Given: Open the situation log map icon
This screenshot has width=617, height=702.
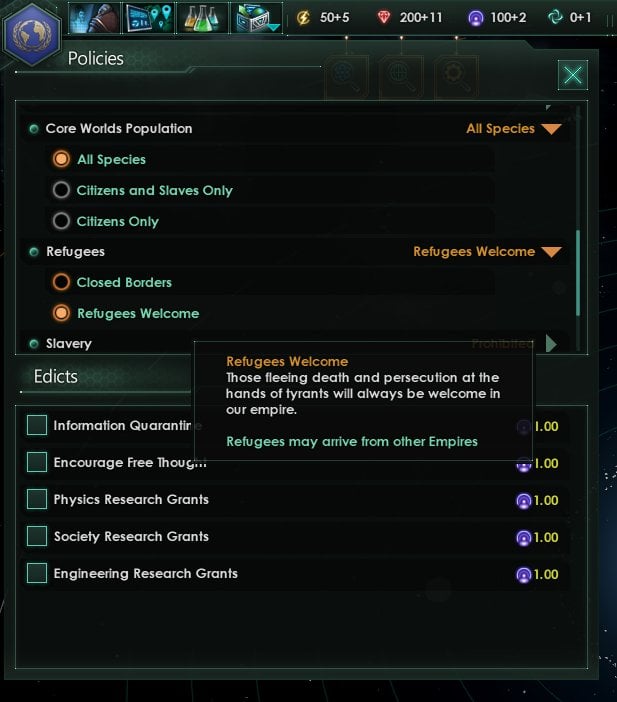Looking at the screenshot, I should [148, 17].
